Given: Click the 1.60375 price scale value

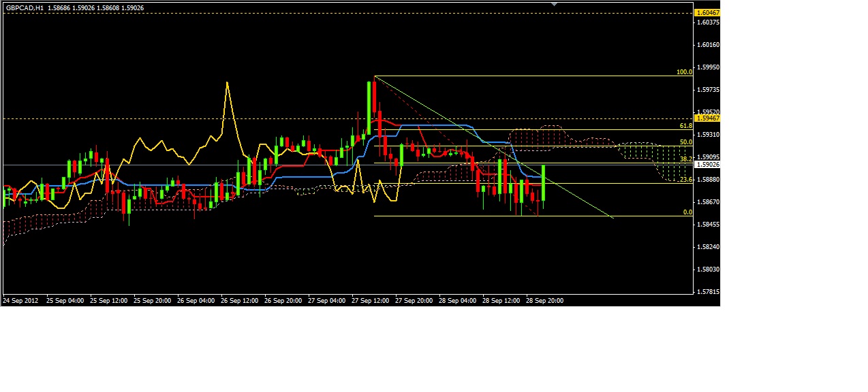Looking at the screenshot, I should 709,22.
